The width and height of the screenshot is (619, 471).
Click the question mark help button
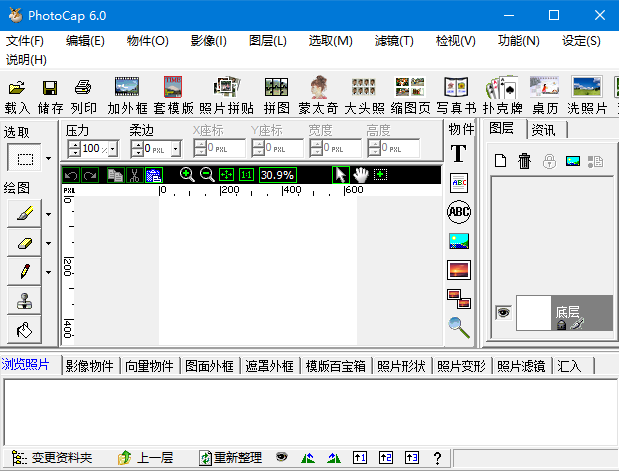[x=437, y=458]
